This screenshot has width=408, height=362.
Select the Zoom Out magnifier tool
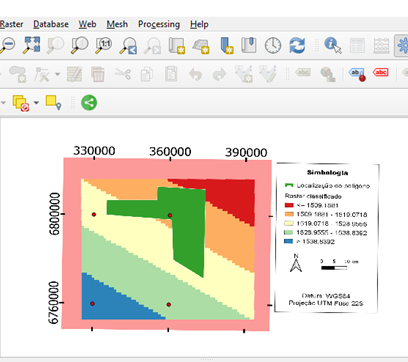[7, 45]
